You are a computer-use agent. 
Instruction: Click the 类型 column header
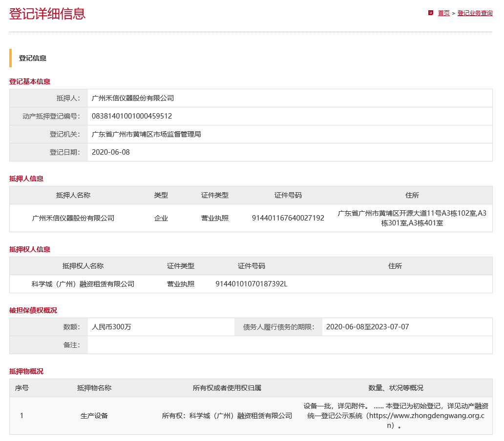pyautogui.click(x=161, y=195)
